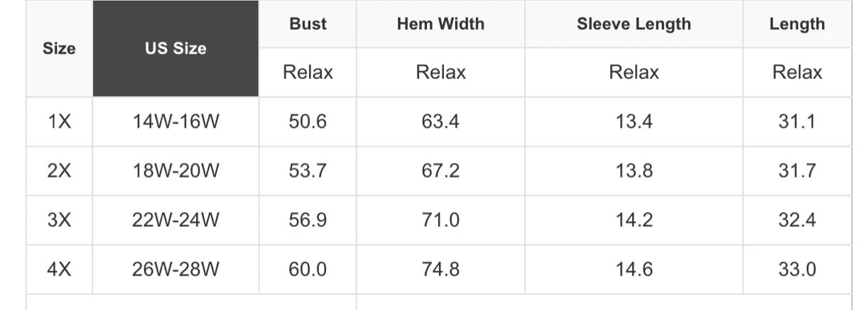Click the 14.2 sleeve length value
The image size is (868, 310).
pyautogui.click(x=634, y=220)
